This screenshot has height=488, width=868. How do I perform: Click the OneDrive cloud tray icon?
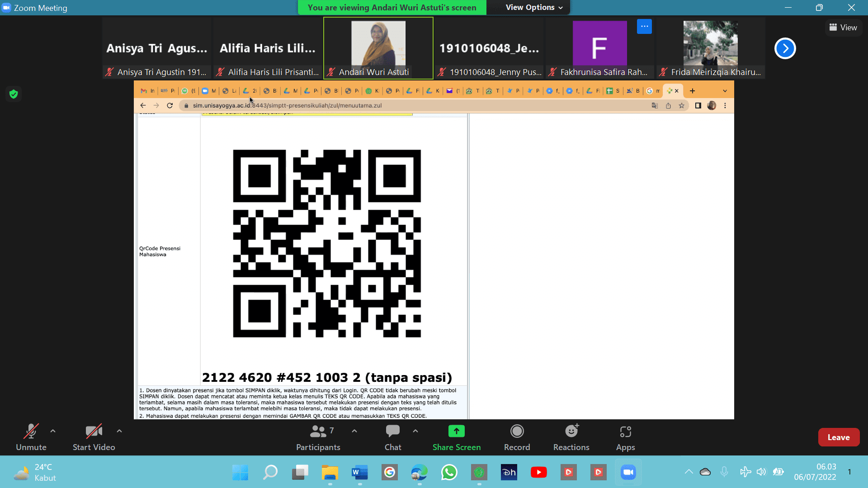[x=705, y=472]
